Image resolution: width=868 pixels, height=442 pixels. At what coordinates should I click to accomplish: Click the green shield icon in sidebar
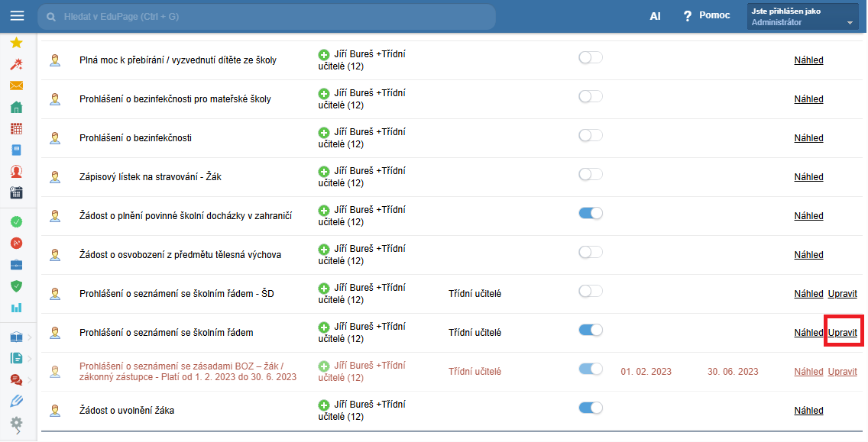click(16, 286)
